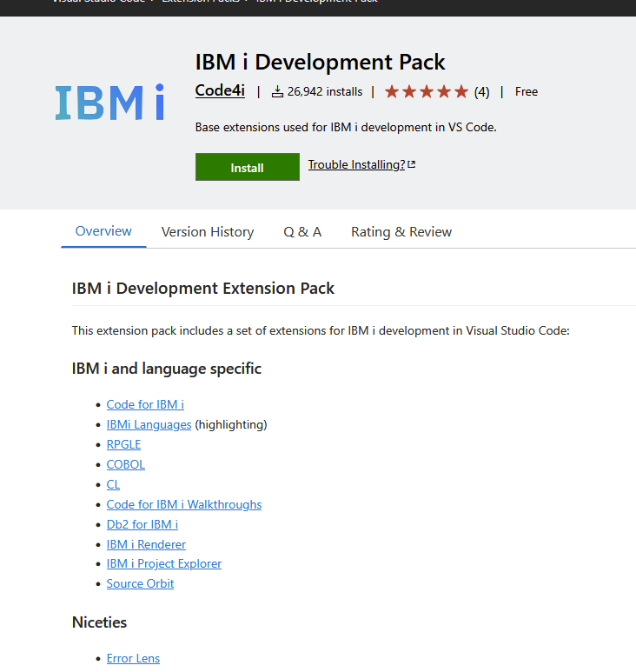636x672 pixels.
Task: Open the Trouble Installing? link
Action: point(356,164)
